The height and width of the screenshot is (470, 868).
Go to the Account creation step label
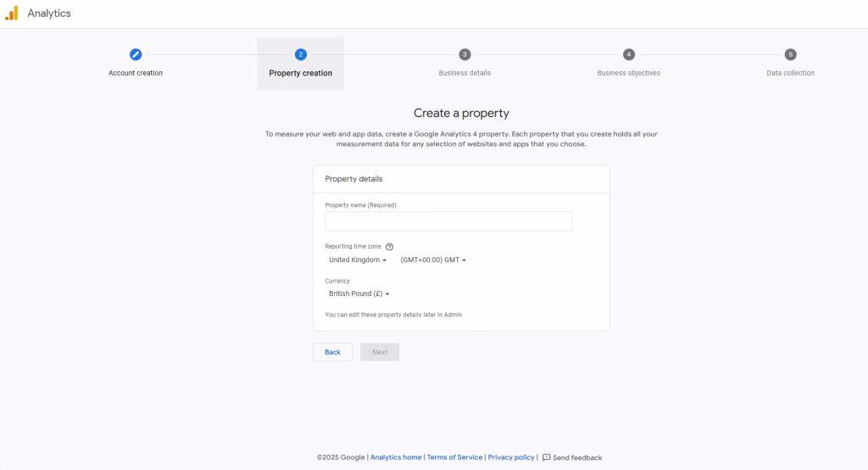coord(136,73)
